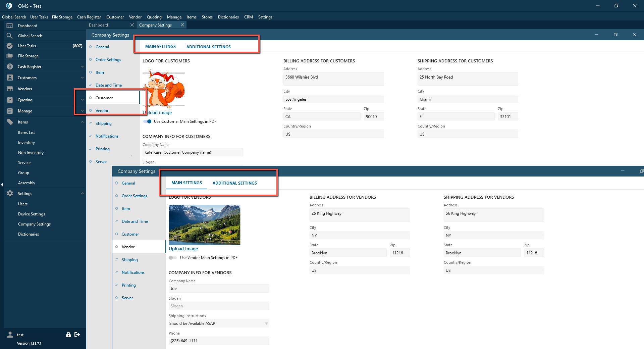644x349 pixels.
Task: Close the Dashboard tab with its X
Action: pos(132,25)
